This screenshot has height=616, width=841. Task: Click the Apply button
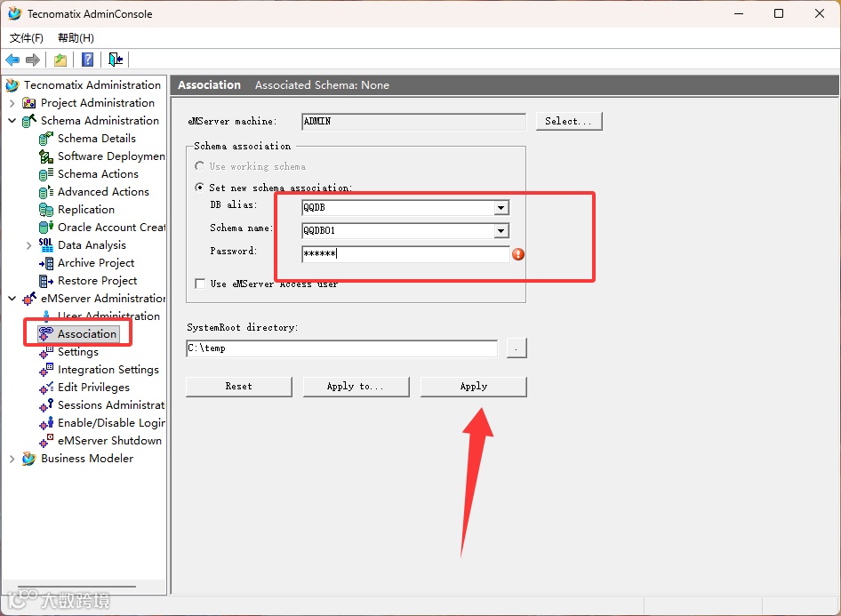[473, 387]
